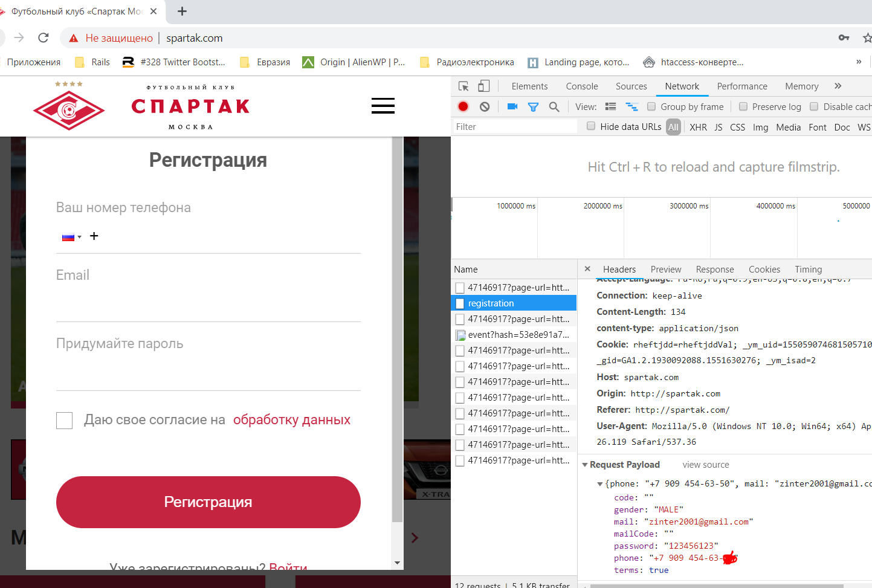Reload the page in the browser

[x=44, y=38]
